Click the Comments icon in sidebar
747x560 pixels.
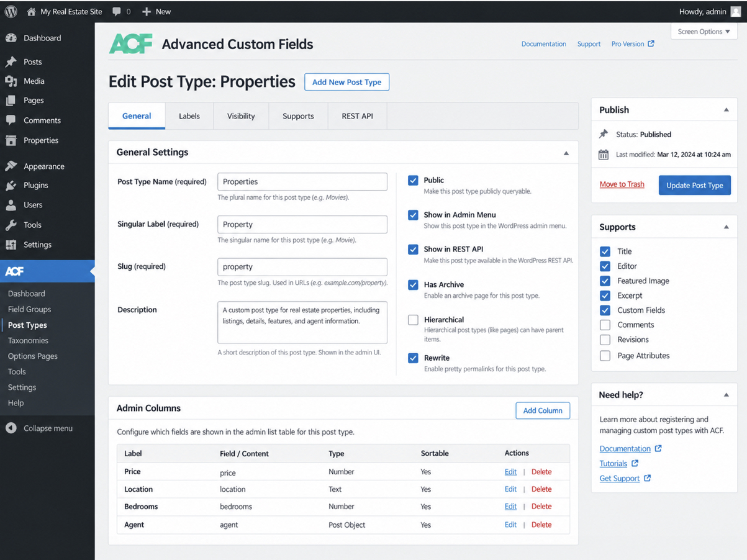coord(11,120)
